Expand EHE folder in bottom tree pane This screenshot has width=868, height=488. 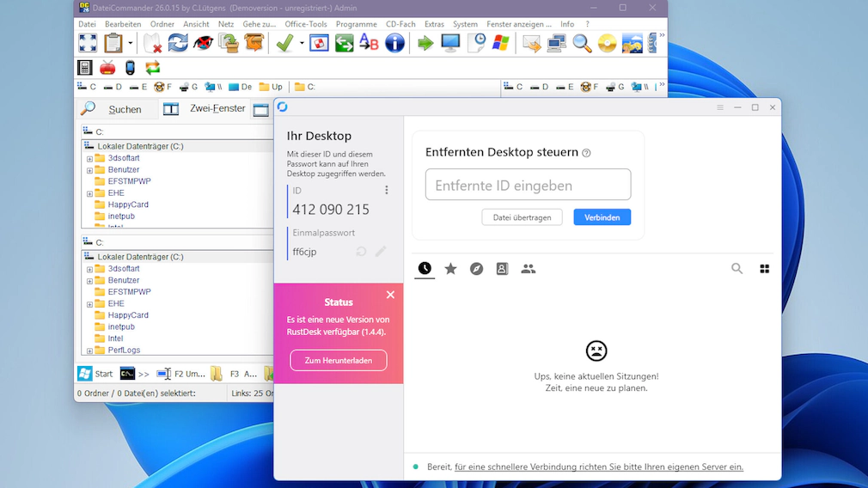89,304
